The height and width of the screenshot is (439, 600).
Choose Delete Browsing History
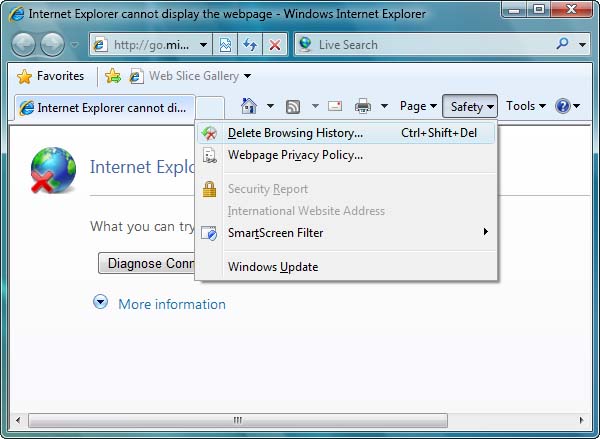coord(346,133)
